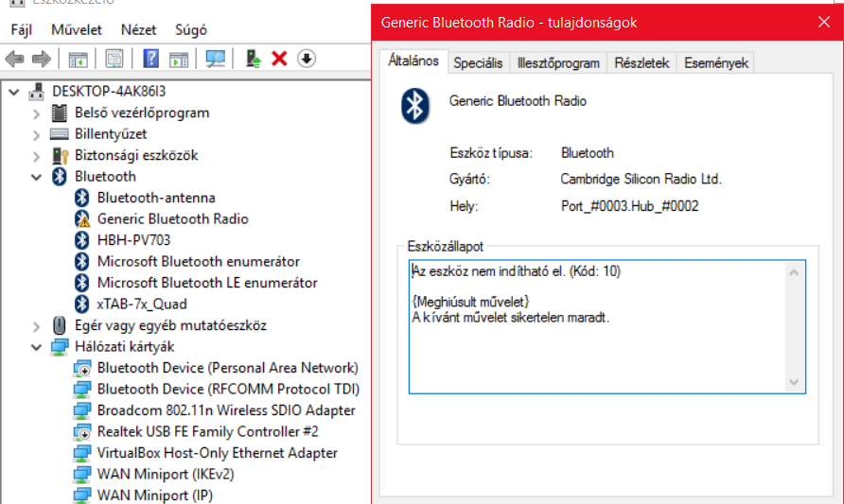Open the Események tab
Screen dimensions: 844x504
tap(716, 63)
